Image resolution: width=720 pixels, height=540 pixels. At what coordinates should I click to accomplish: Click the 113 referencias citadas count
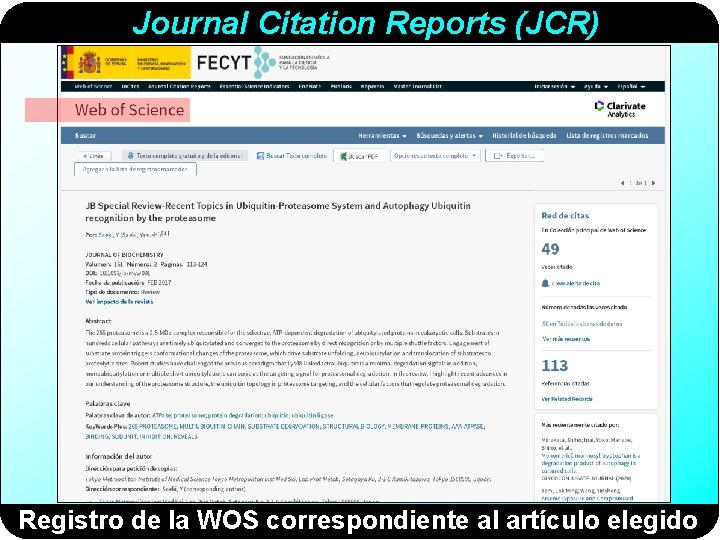click(x=555, y=366)
